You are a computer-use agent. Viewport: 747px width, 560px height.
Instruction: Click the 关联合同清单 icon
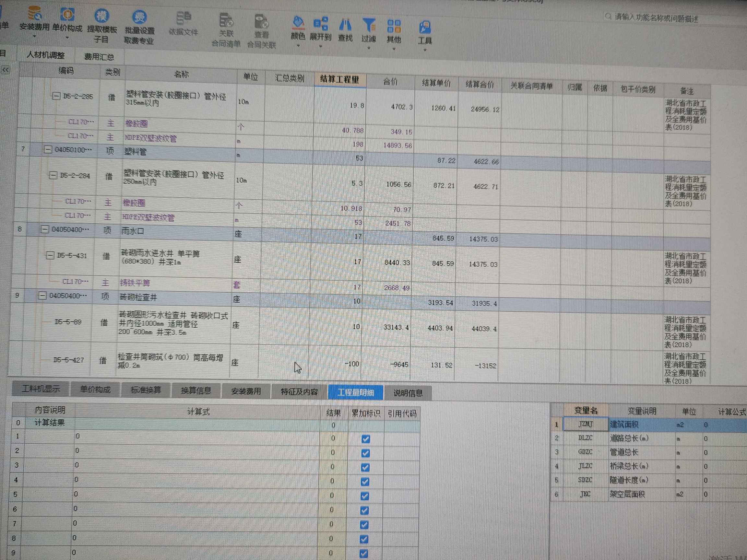click(226, 20)
